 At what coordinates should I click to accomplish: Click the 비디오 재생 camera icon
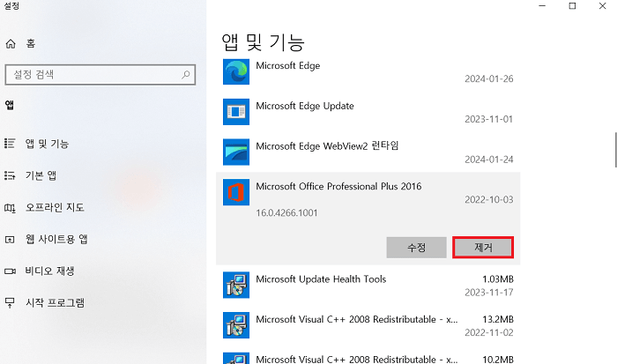coord(10,271)
